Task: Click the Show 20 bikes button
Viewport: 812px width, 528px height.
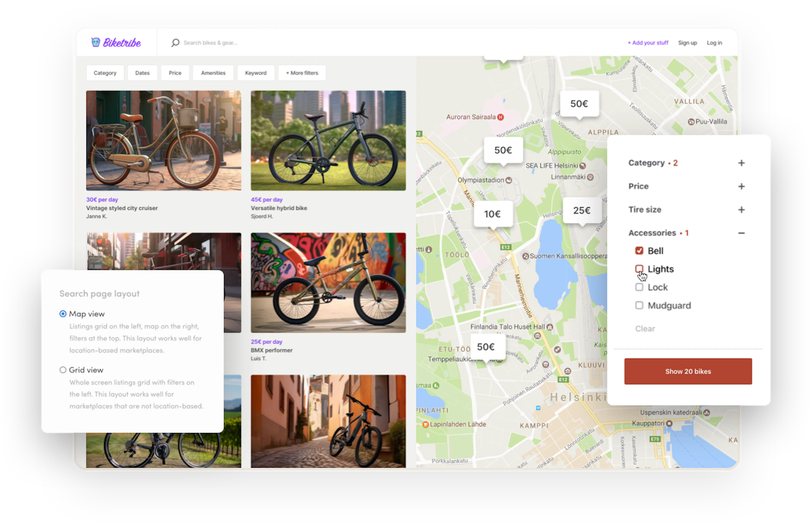Action: pyautogui.click(x=688, y=371)
